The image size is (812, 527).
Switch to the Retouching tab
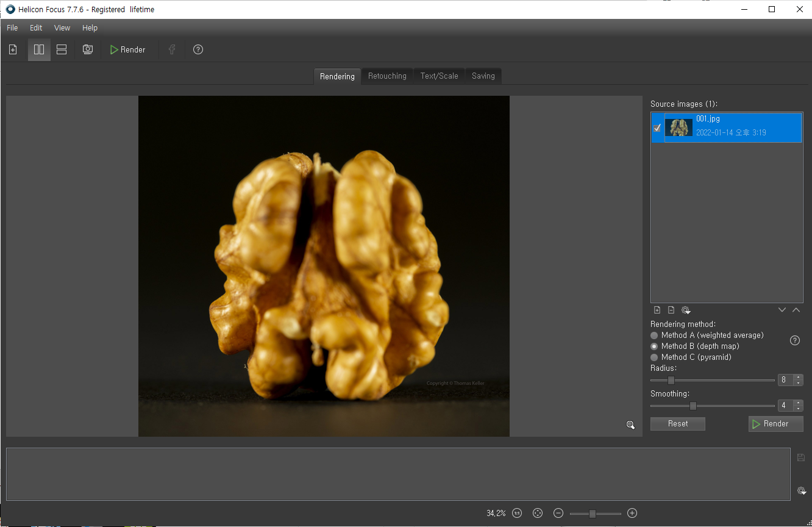coord(387,76)
